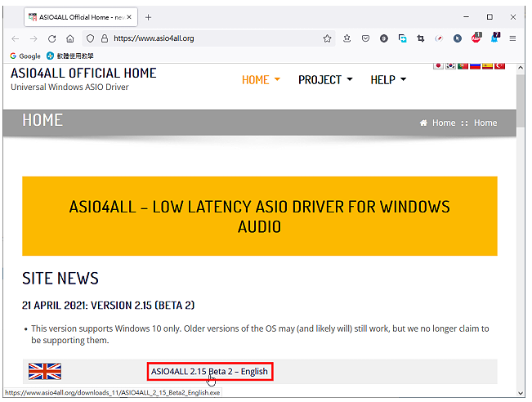Open the browser home page
This screenshot has height=402, width=532.
[x=70, y=38]
